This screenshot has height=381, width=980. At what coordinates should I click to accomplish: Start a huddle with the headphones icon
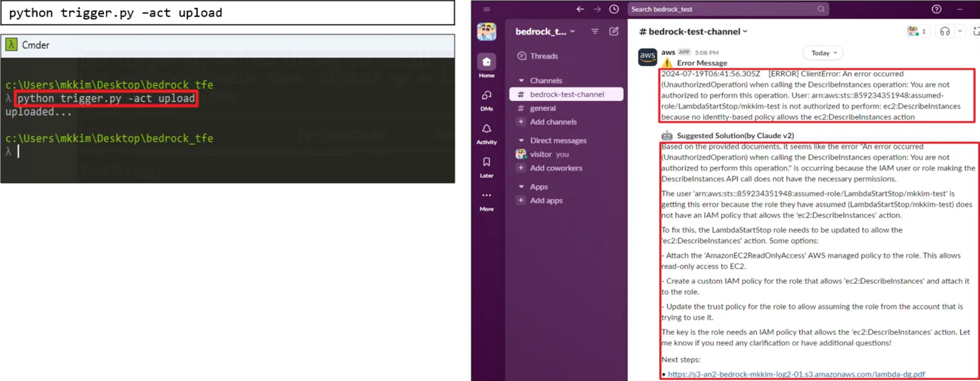(945, 32)
